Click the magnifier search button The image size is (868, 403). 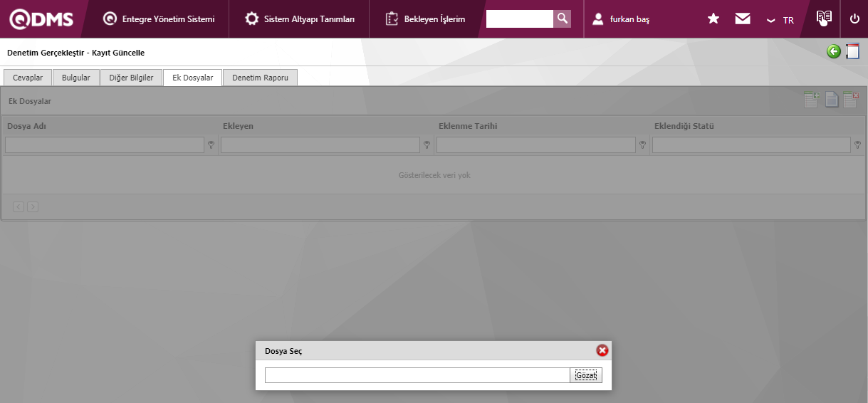(x=563, y=19)
